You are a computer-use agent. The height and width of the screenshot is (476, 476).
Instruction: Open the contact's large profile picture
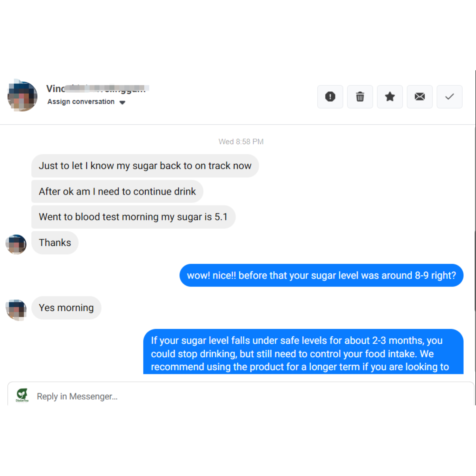22,96
